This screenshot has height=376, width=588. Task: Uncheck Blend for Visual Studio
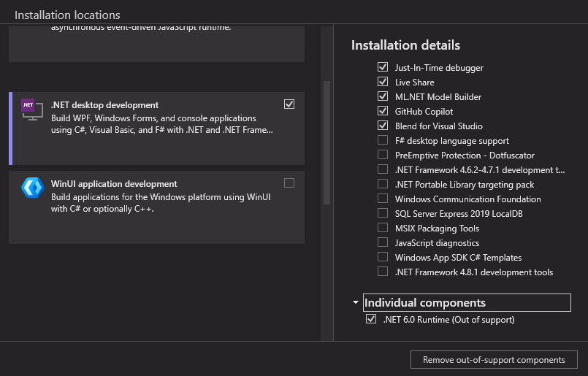383,126
